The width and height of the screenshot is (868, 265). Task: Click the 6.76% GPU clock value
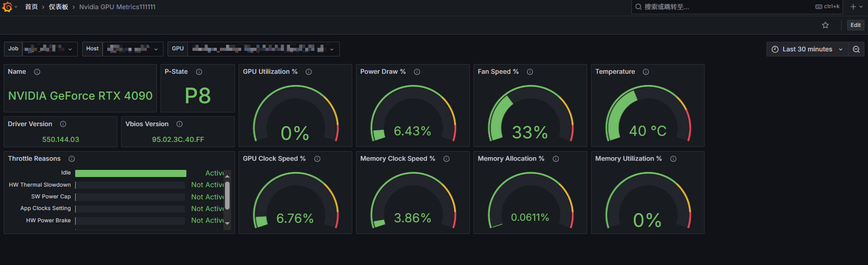(x=295, y=219)
